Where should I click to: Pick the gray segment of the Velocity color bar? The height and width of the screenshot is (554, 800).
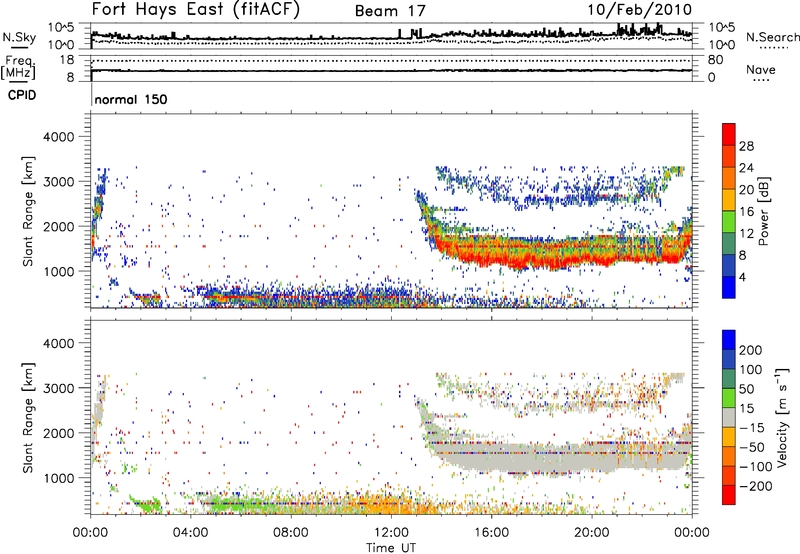[x=729, y=418]
